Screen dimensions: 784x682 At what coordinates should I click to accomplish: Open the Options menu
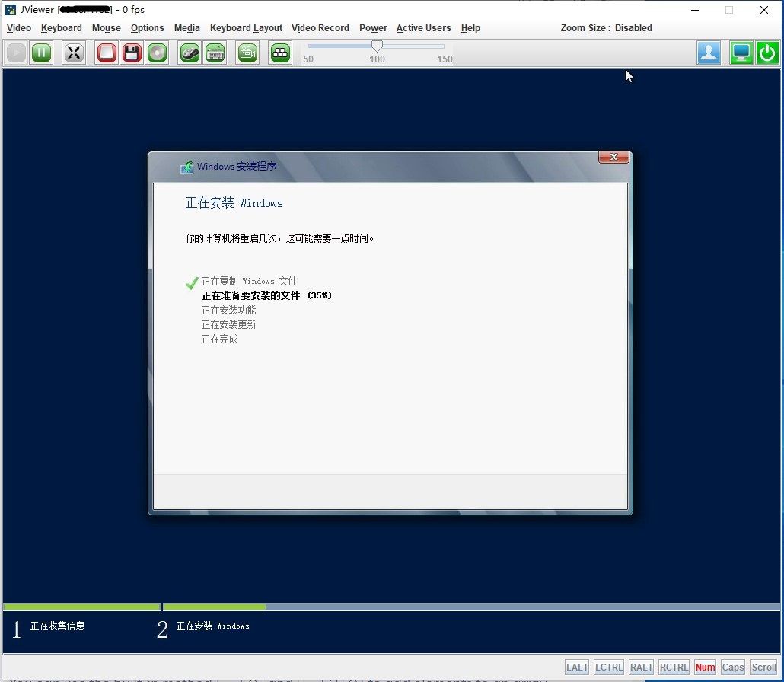pyautogui.click(x=148, y=28)
